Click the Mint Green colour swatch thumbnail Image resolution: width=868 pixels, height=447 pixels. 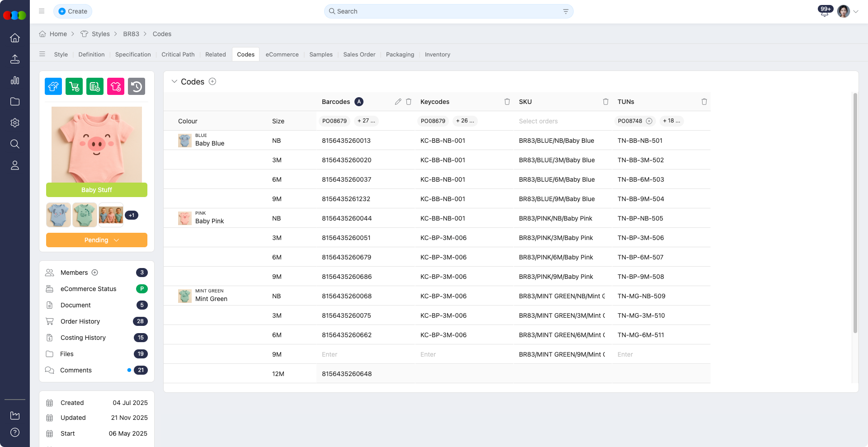[184, 296]
